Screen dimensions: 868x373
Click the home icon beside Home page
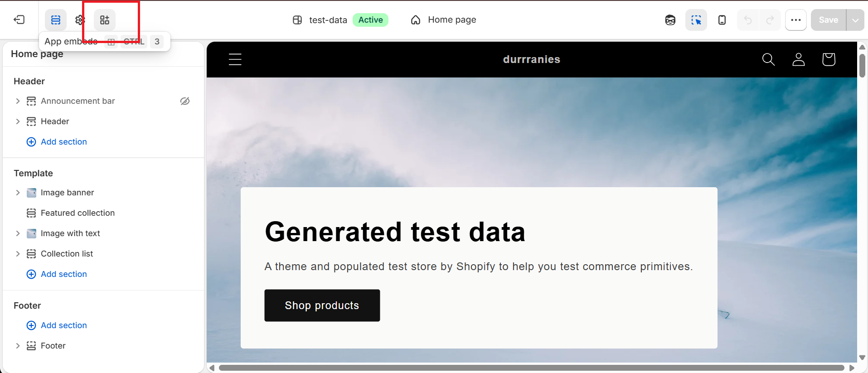point(416,20)
